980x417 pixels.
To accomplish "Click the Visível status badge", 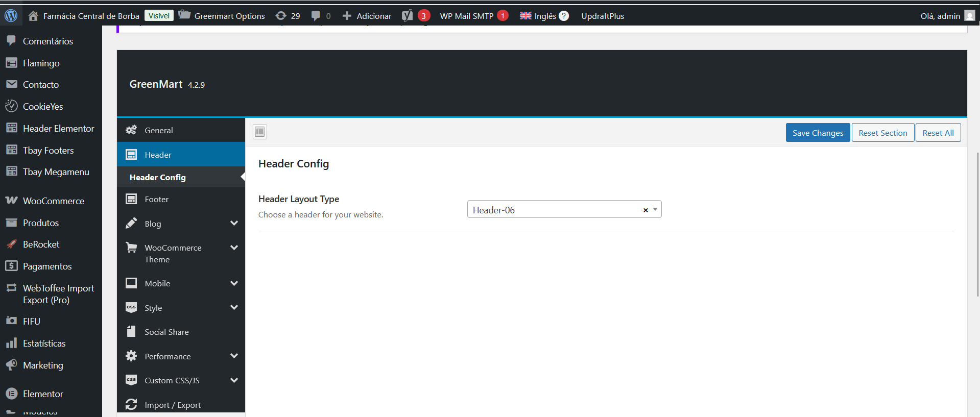I will [x=159, y=16].
